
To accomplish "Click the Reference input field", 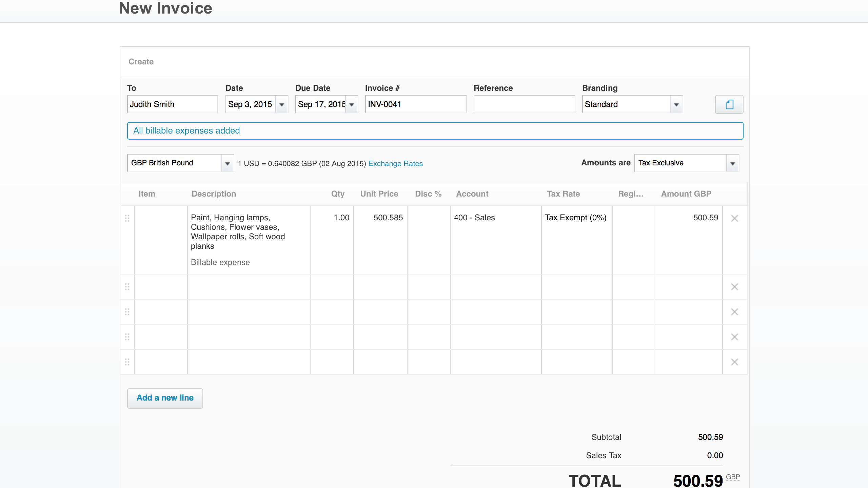I will click(524, 104).
